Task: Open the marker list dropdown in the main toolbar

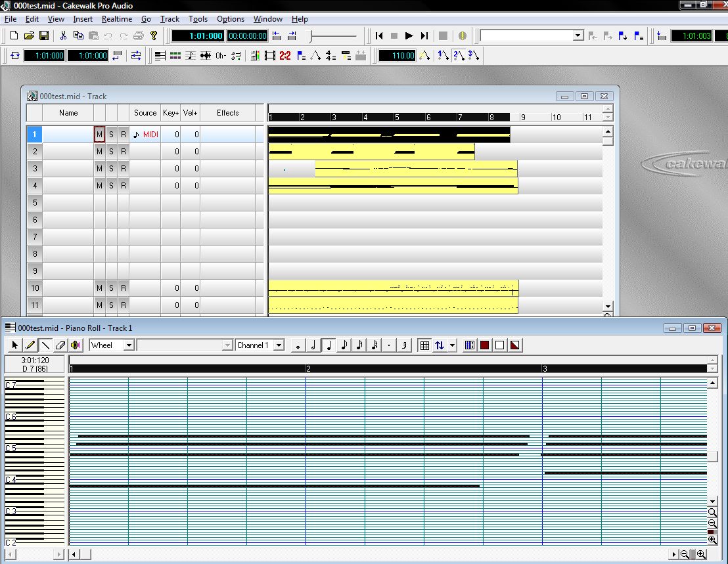Action: tap(578, 35)
